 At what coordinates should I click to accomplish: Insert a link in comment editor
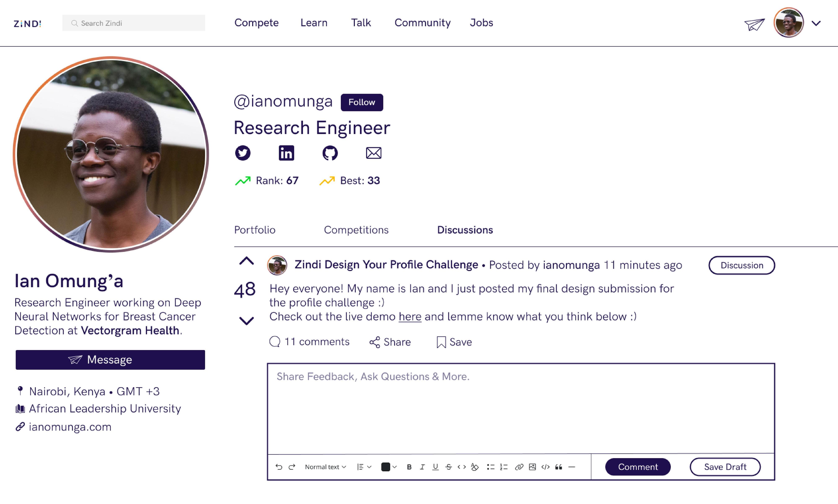click(519, 467)
